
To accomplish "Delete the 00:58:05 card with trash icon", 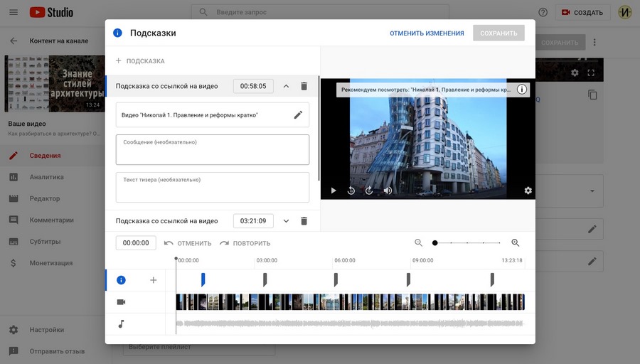I will 304,86.
